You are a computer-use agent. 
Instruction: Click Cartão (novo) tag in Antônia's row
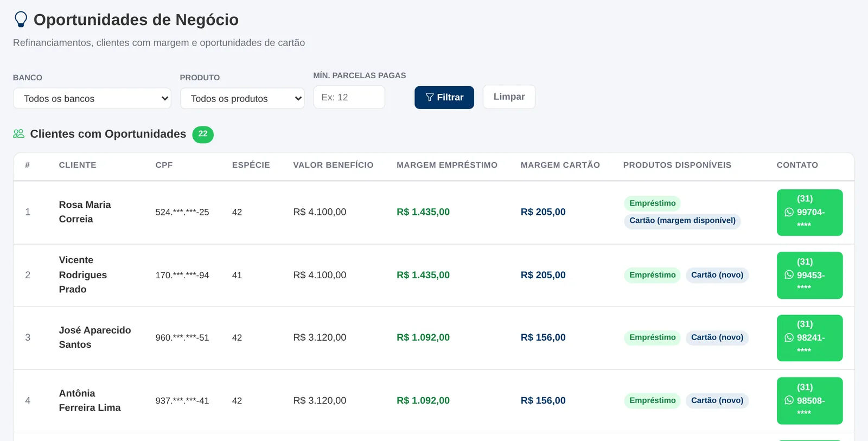click(717, 400)
